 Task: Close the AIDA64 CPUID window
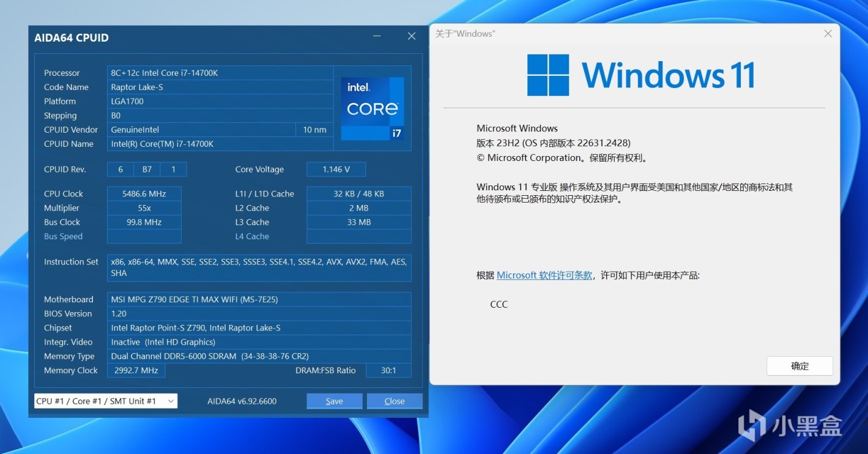(412, 37)
